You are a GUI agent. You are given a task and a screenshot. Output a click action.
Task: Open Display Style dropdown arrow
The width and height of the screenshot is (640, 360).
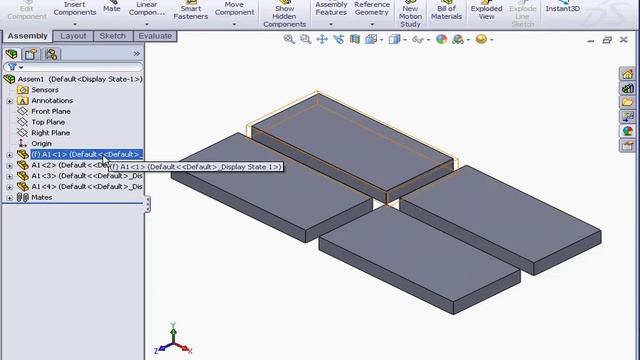(405, 40)
